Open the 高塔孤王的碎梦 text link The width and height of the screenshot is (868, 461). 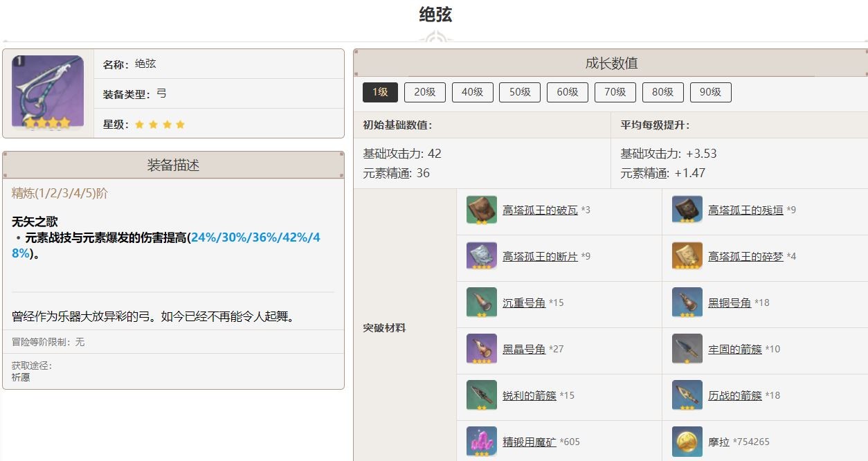(x=745, y=256)
